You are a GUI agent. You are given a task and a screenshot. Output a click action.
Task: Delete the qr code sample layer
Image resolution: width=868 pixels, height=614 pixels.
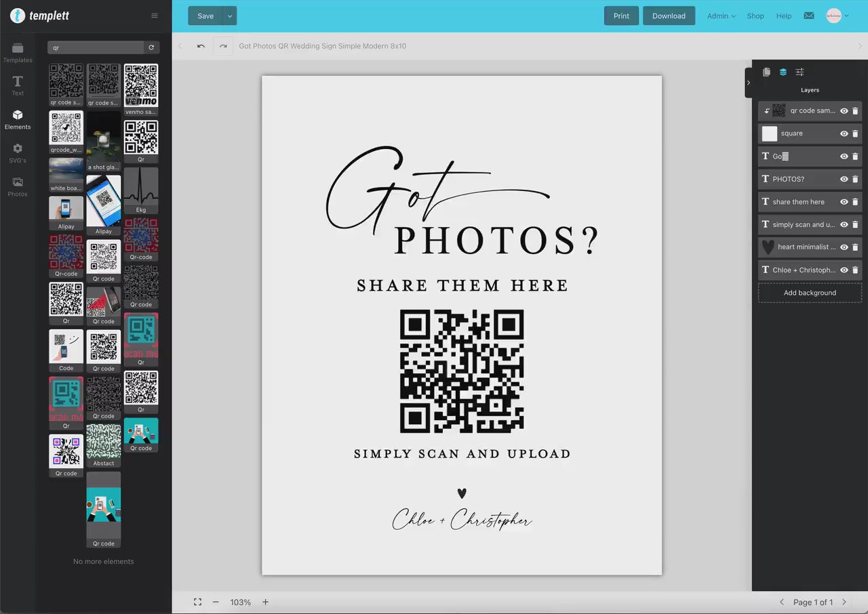(855, 110)
